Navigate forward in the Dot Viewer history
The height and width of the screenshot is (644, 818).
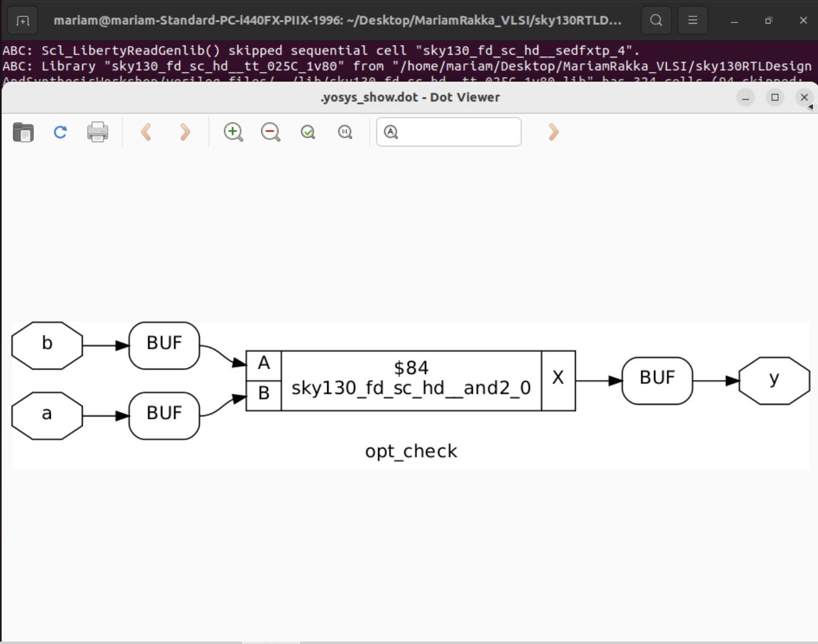tap(185, 132)
